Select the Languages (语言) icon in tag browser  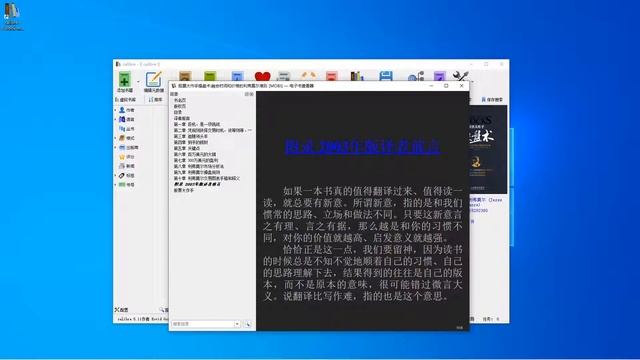click(x=122, y=120)
